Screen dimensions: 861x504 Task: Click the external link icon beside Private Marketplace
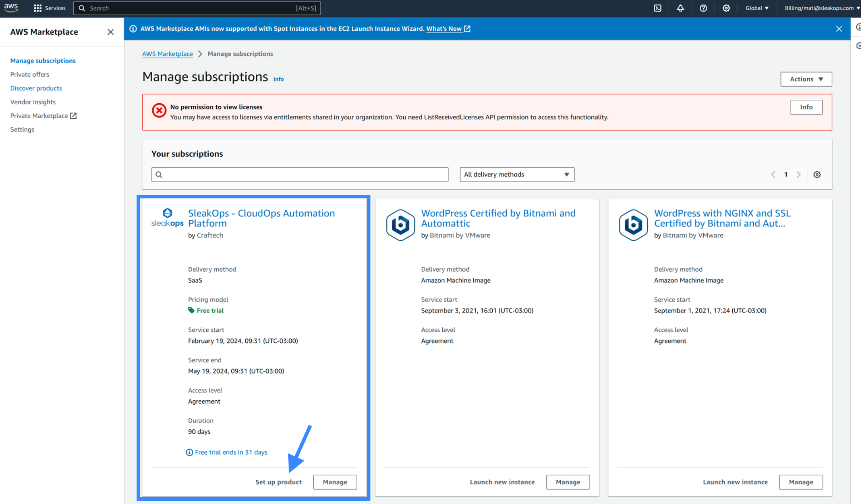pos(74,115)
